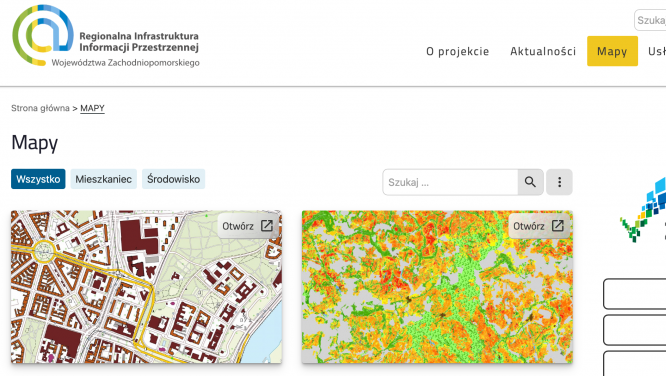This screenshot has height=376, width=666.
Task: Select the Wszystko filter
Action: (38, 179)
